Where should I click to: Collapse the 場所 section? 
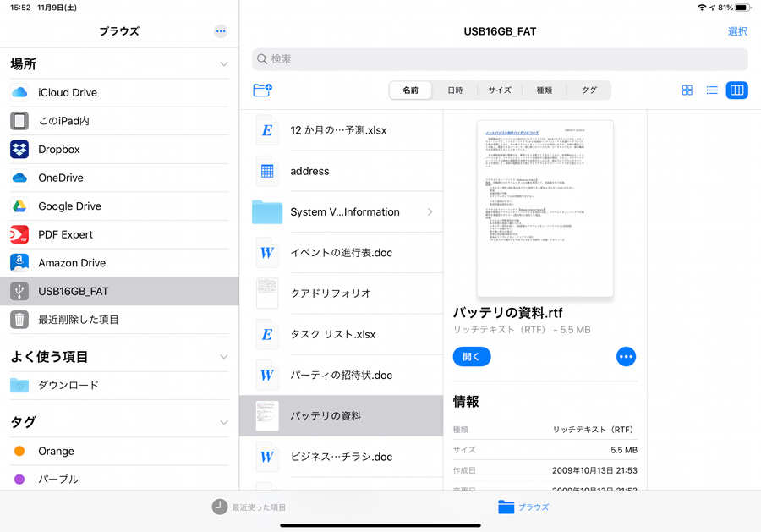point(224,64)
